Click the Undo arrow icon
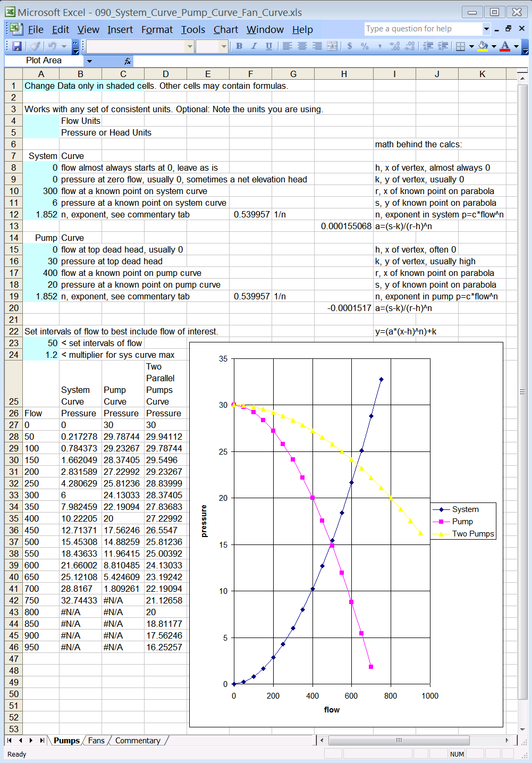Screen dimensions: 532x763 click(52, 46)
